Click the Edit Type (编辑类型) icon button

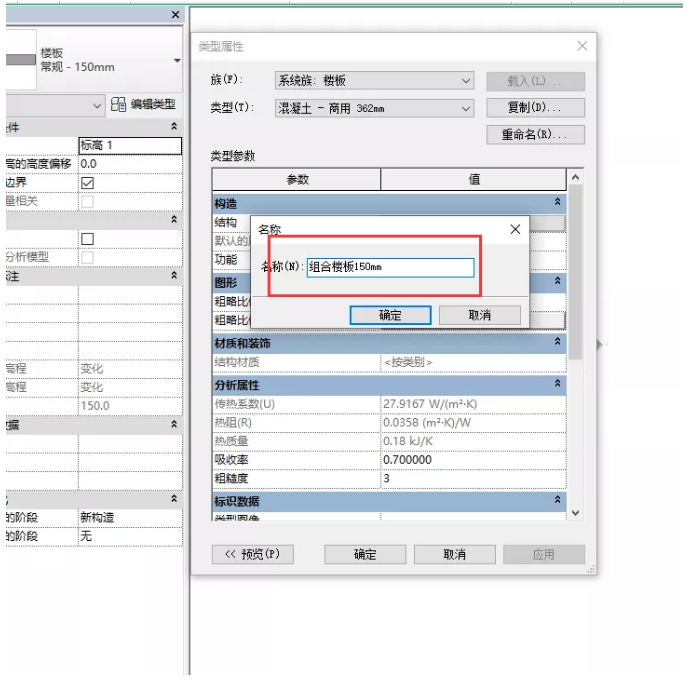coord(144,105)
